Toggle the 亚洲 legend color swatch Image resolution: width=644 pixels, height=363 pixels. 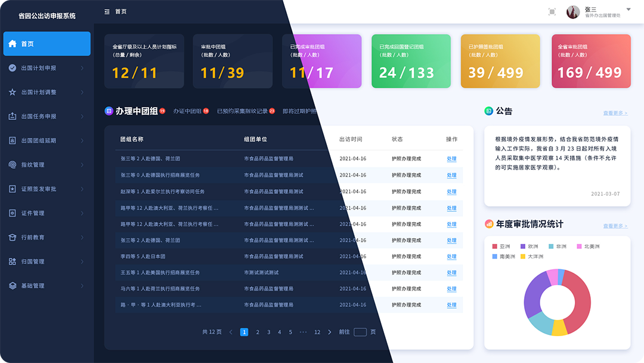(494, 247)
